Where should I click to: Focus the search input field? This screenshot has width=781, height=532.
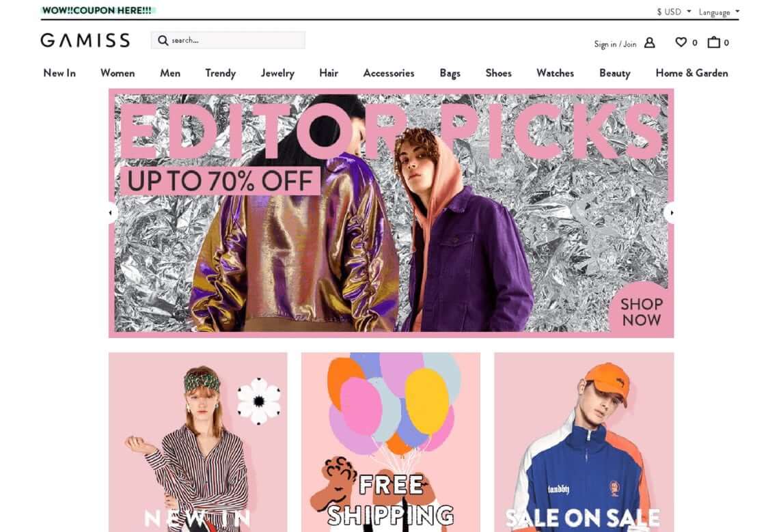(x=228, y=40)
